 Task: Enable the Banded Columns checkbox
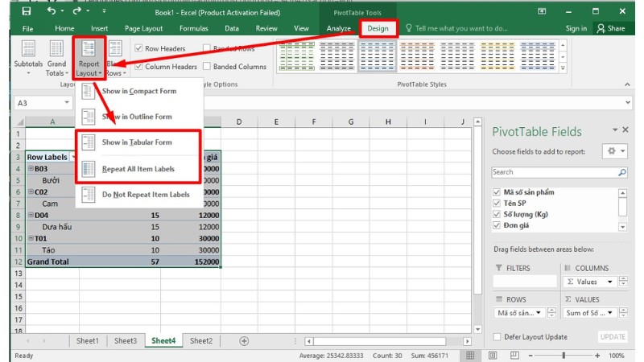pyautogui.click(x=208, y=67)
